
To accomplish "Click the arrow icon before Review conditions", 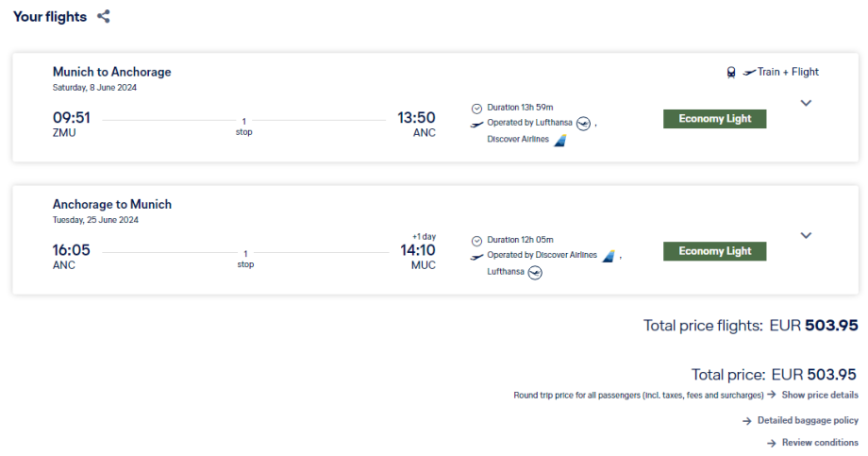I will pyautogui.click(x=772, y=443).
